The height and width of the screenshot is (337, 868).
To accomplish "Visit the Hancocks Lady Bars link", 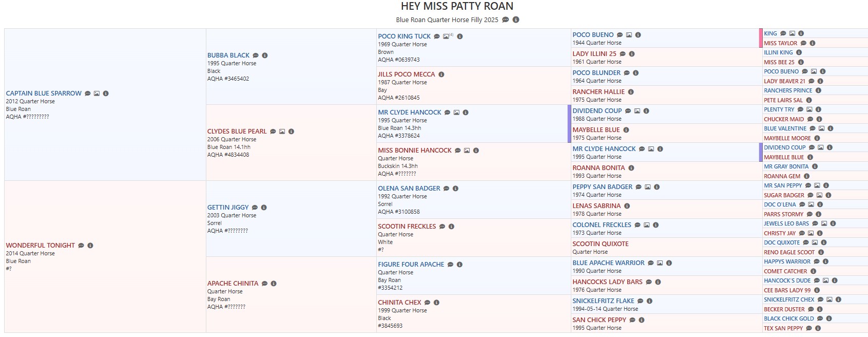I will tap(607, 282).
